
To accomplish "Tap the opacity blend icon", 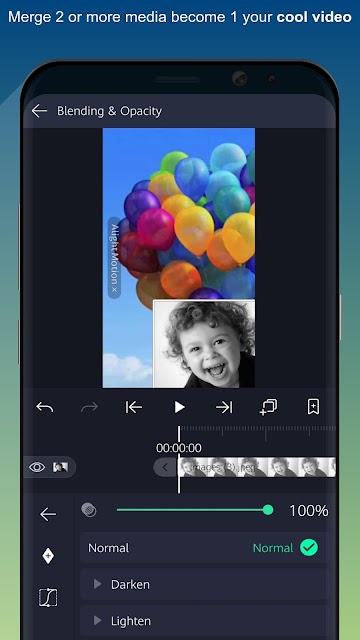I will (x=89, y=510).
